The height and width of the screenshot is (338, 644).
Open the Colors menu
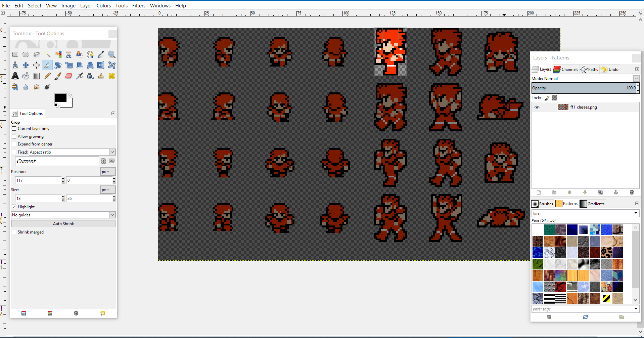click(104, 6)
